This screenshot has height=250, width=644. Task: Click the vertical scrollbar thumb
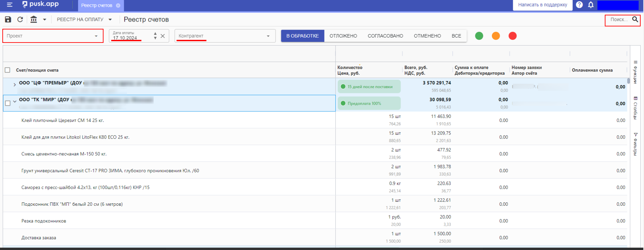(628, 81)
